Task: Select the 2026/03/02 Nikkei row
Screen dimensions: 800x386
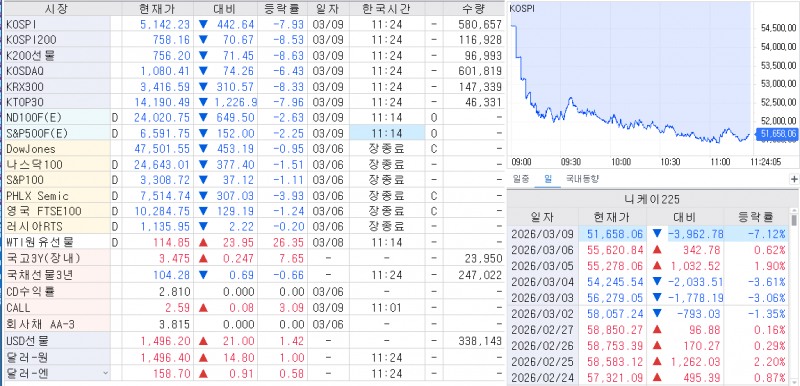Action: [x=648, y=314]
